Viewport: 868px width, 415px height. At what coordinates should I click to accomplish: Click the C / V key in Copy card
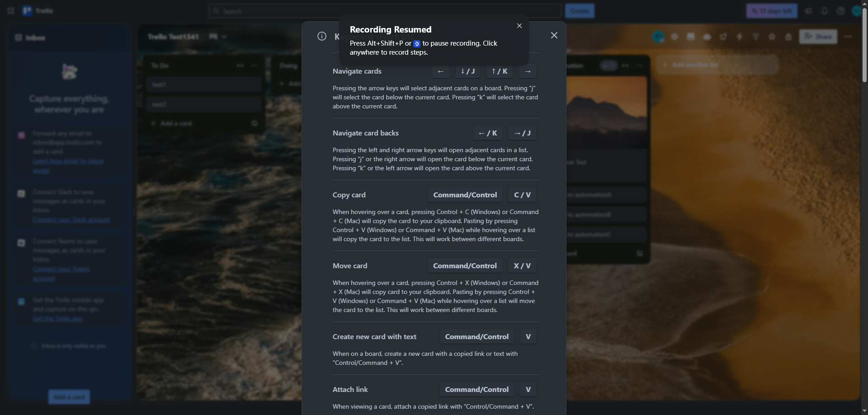[522, 195]
